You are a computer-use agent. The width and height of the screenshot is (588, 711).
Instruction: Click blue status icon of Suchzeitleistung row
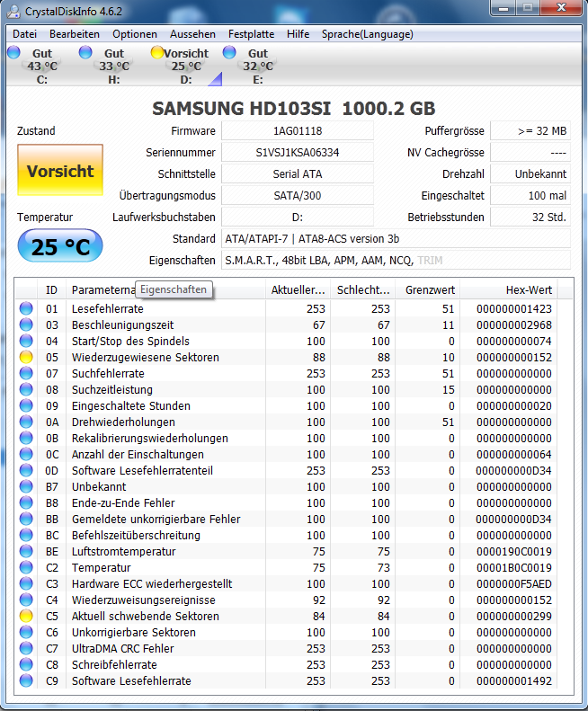click(26, 389)
